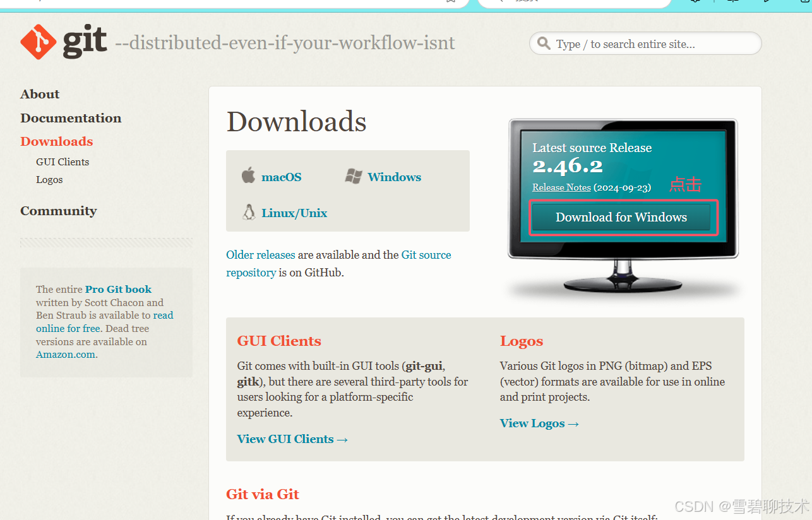Click the Apple logo icon beside macOS
Viewport: 812px width, 520px height.
(248, 175)
